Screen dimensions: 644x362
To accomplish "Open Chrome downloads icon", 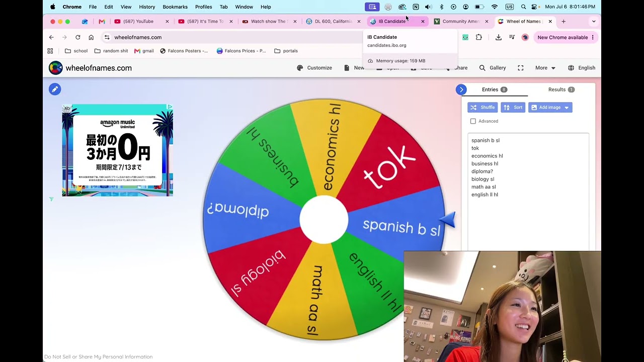I will coord(499,37).
